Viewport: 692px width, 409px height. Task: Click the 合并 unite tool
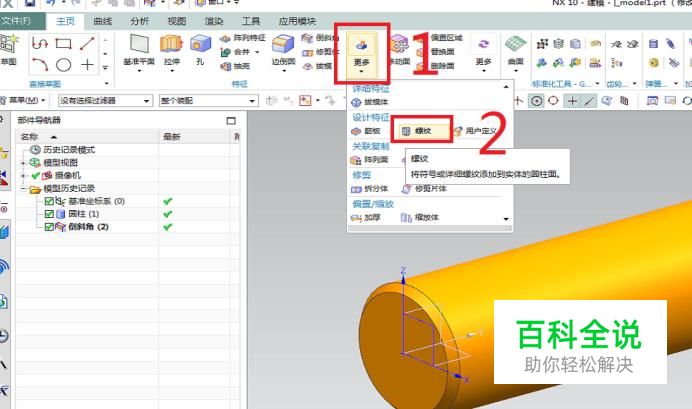coord(235,52)
